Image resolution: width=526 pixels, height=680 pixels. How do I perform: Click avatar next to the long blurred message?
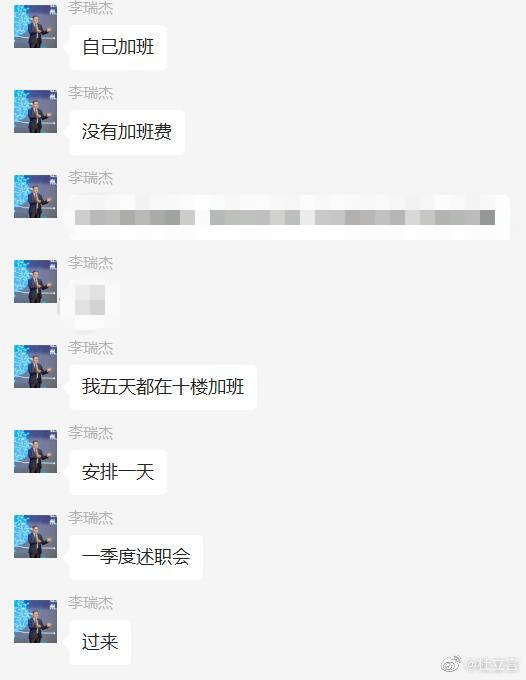click(x=35, y=196)
